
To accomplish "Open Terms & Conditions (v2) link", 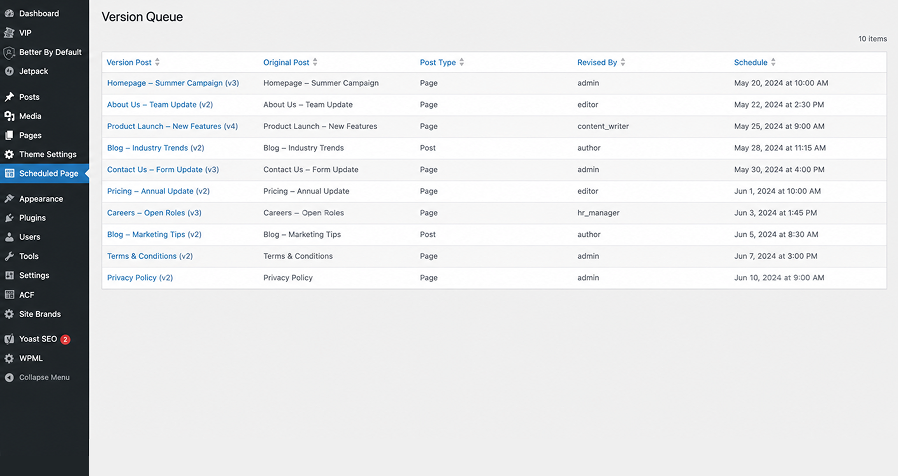I will [150, 256].
